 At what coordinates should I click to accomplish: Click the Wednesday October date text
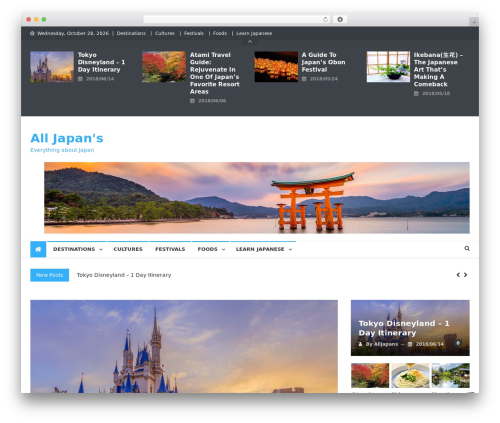click(x=73, y=33)
